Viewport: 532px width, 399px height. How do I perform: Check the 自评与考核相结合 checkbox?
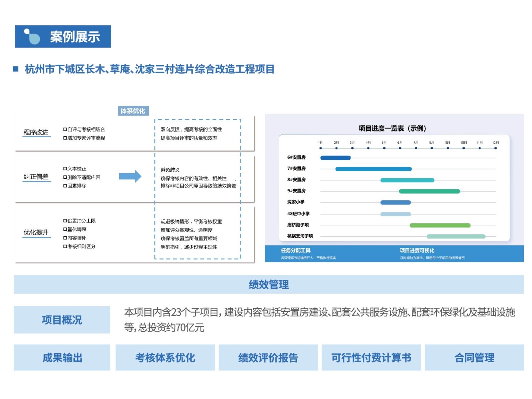[65, 129]
